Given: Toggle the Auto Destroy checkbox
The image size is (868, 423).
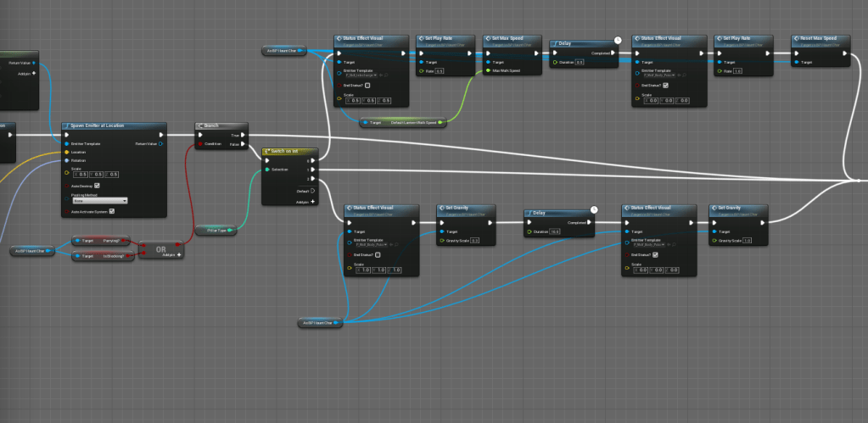Looking at the screenshot, I should pyautogui.click(x=97, y=185).
